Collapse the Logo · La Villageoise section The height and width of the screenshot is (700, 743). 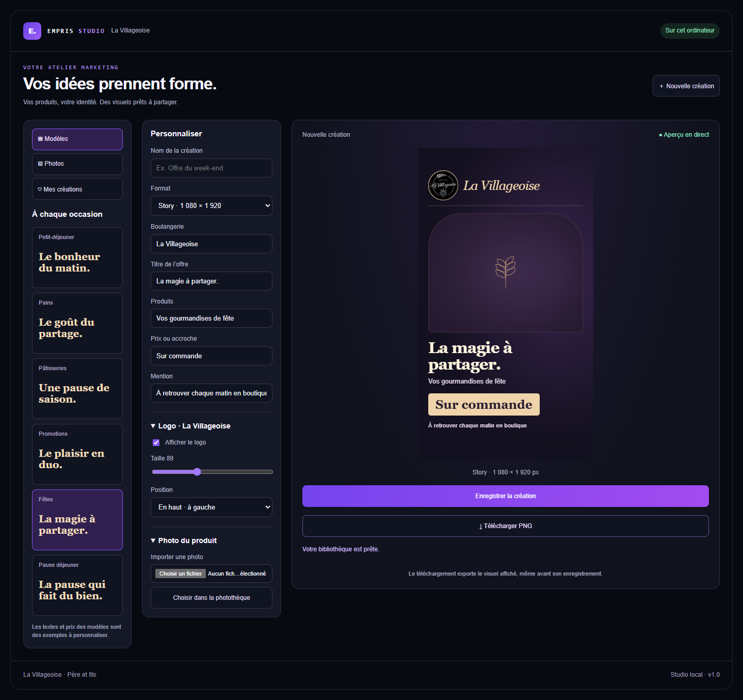click(190, 426)
